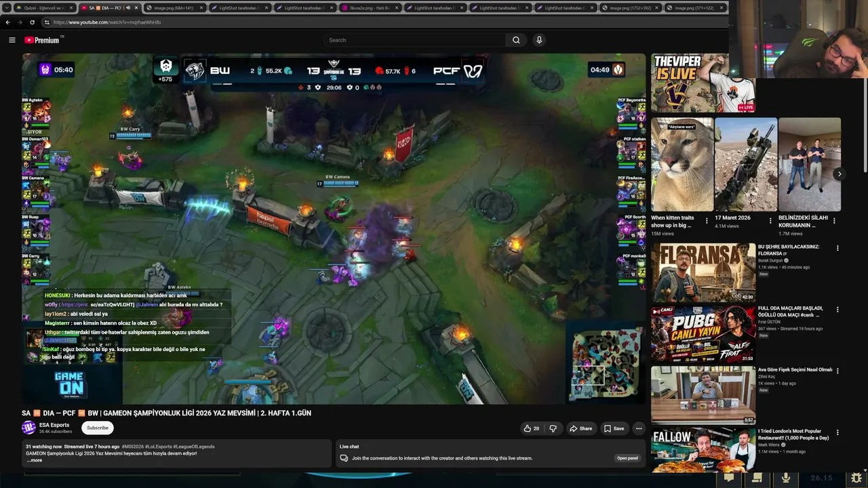Reload the YouTube page
This screenshot has width=868, height=488.
point(32,22)
